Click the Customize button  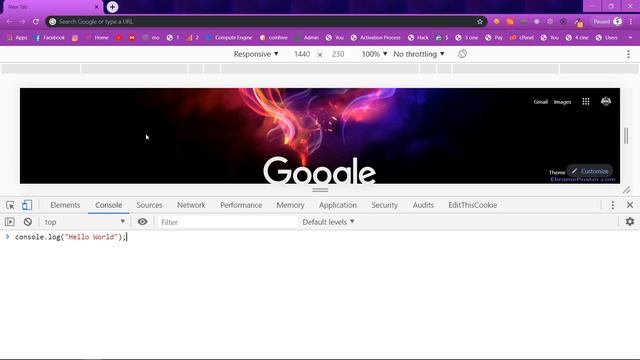(x=590, y=171)
